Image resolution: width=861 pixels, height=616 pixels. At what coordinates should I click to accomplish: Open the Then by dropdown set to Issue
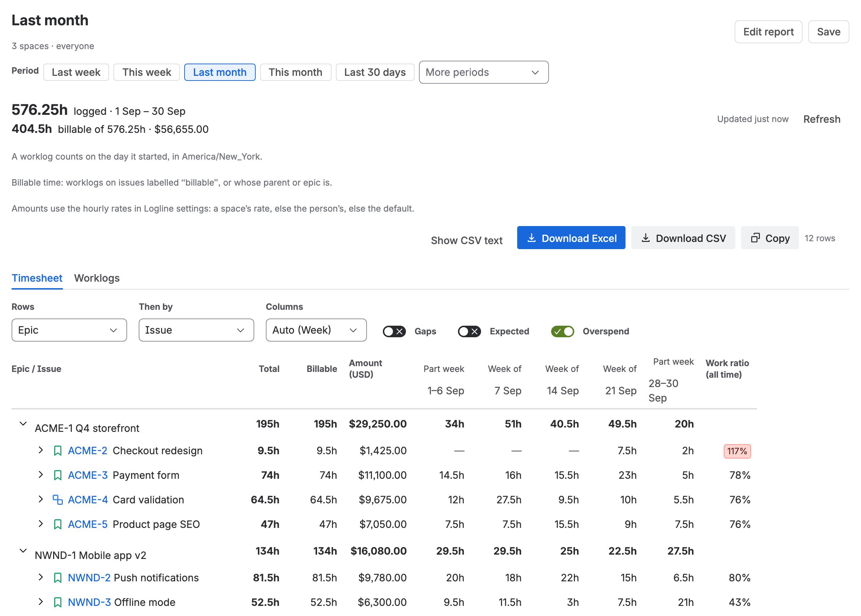[x=196, y=330]
